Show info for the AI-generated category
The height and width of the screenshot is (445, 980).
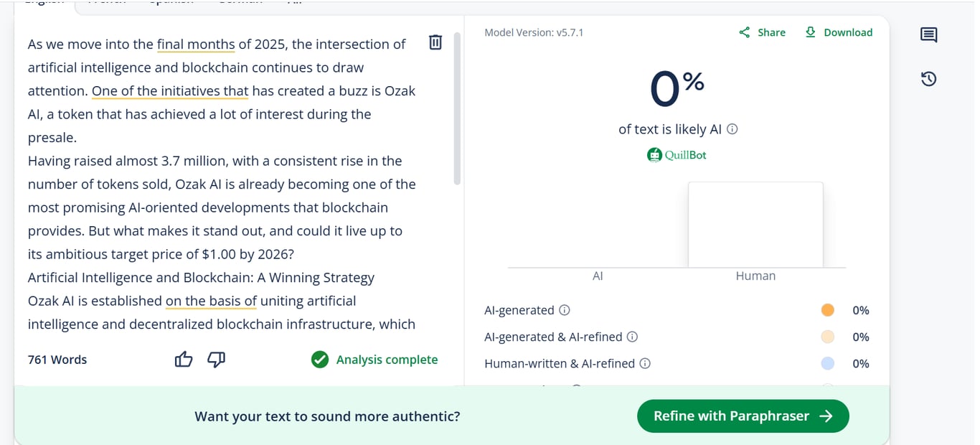pyautogui.click(x=565, y=310)
